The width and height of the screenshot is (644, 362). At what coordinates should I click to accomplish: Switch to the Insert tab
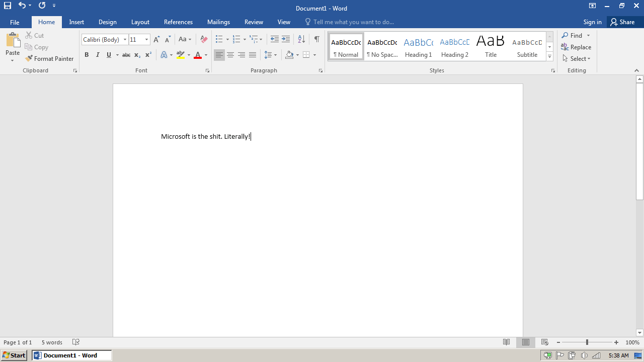(76, 22)
